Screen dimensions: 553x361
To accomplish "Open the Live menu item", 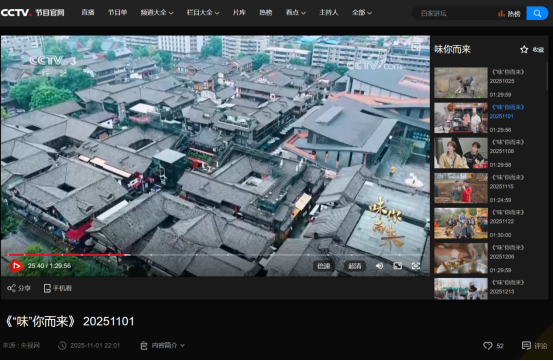I will pos(88,13).
